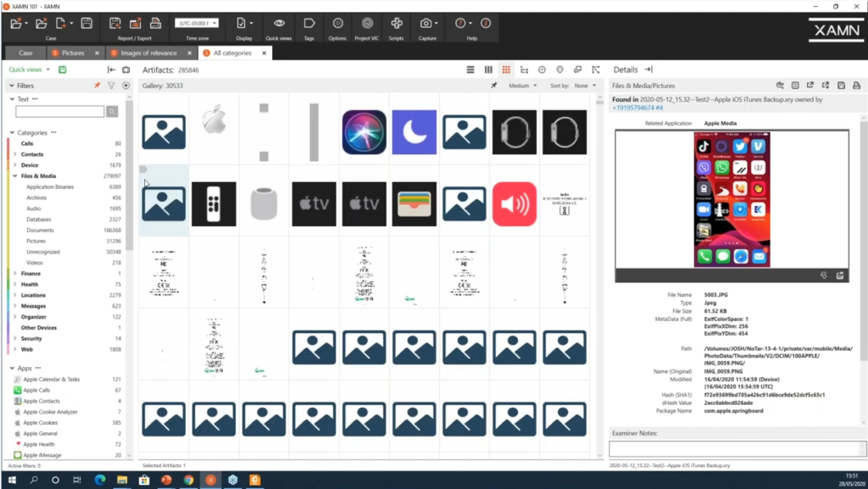Toggle the orange pin in the Filters header
The image size is (868, 489).
pyautogui.click(x=97, y=86)
